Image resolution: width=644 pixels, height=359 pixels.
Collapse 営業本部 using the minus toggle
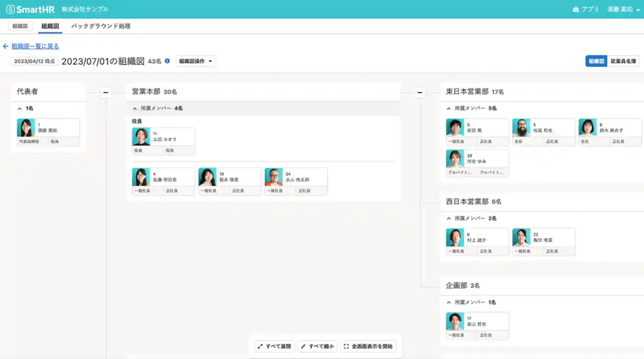point(105,92)
